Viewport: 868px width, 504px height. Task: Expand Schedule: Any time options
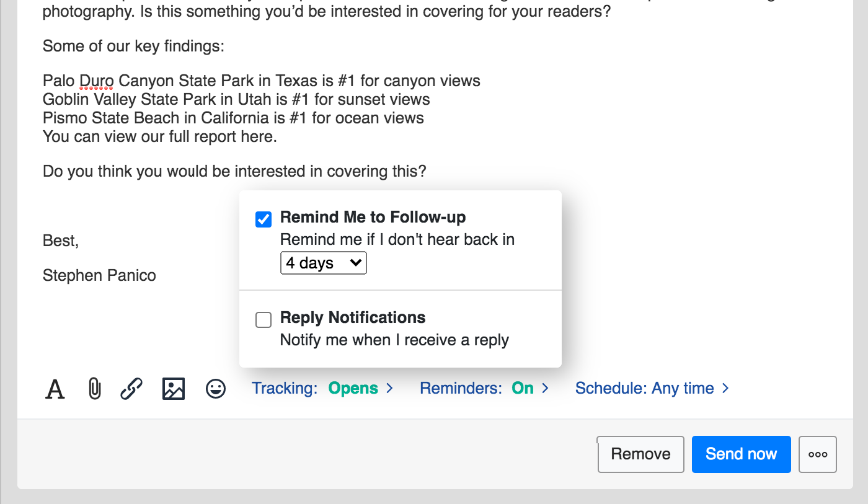pyautogui.click(x=652, y=389)
